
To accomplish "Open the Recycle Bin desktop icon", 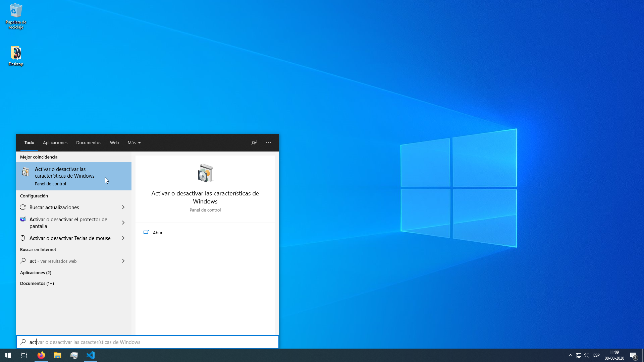I will 16,16.
